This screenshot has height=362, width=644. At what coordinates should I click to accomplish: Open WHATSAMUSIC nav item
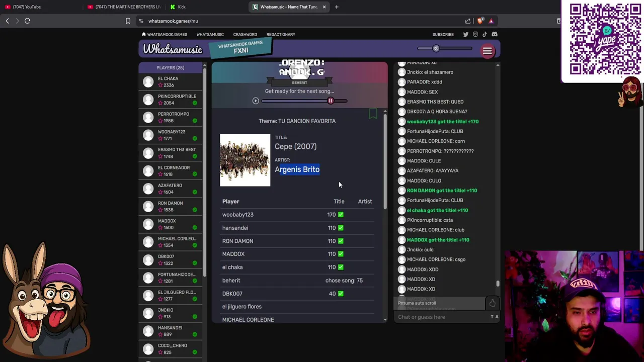(210, 34)
